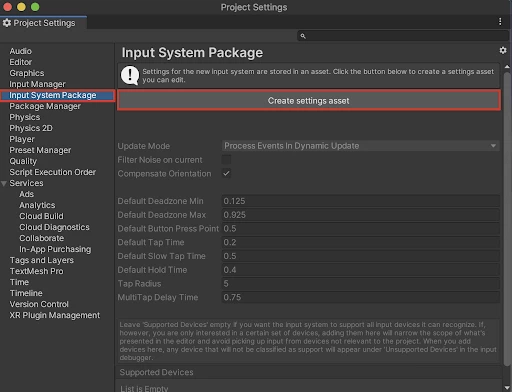
Task: Click the Supported Devices list header
Action: [309, 372]
